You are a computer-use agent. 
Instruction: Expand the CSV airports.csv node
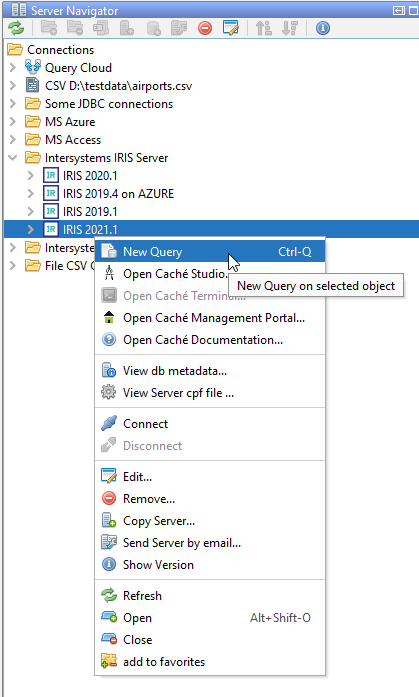click(13, 85)
